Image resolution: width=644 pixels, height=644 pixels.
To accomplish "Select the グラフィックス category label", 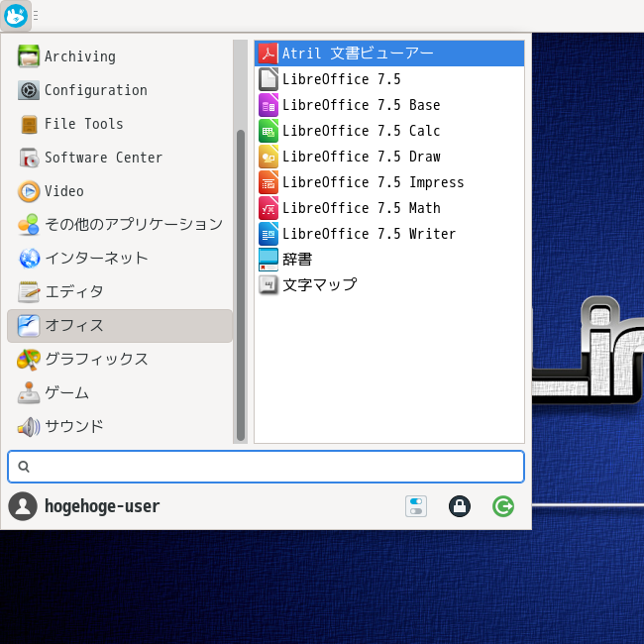I will click(x=96, y=360).
